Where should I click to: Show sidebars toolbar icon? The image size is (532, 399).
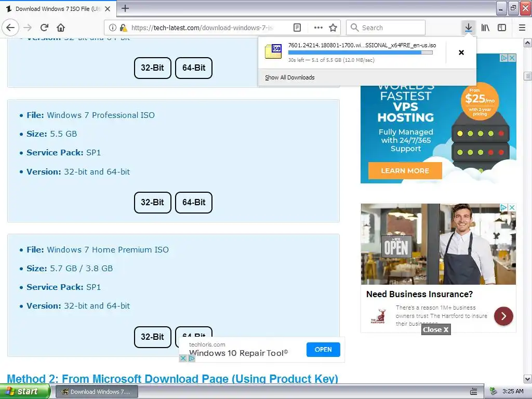(x=502, y=28)
